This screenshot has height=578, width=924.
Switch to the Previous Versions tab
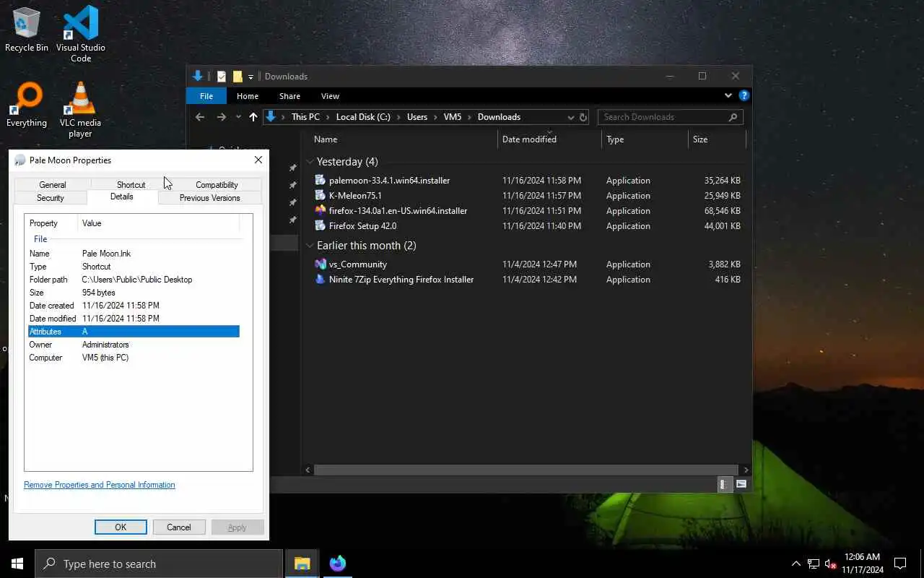tap(210, 198)
